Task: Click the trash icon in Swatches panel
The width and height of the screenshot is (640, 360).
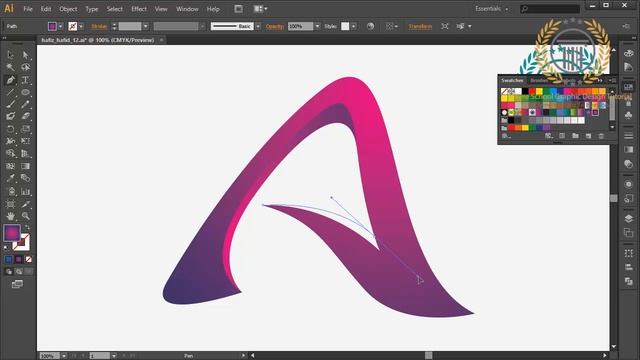Action: coord(601,136)
